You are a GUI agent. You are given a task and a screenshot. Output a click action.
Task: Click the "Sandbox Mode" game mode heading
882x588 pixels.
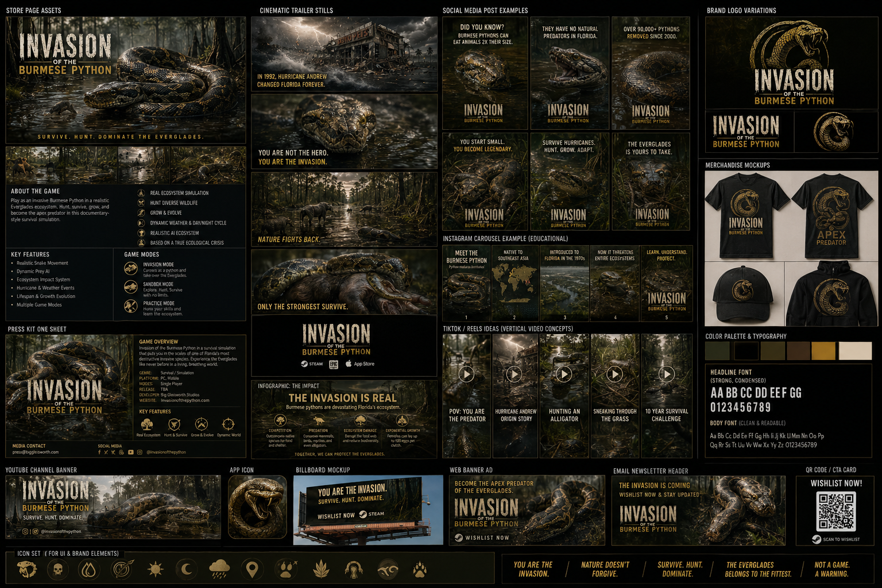pyautogui.click(x=158, y=284)
